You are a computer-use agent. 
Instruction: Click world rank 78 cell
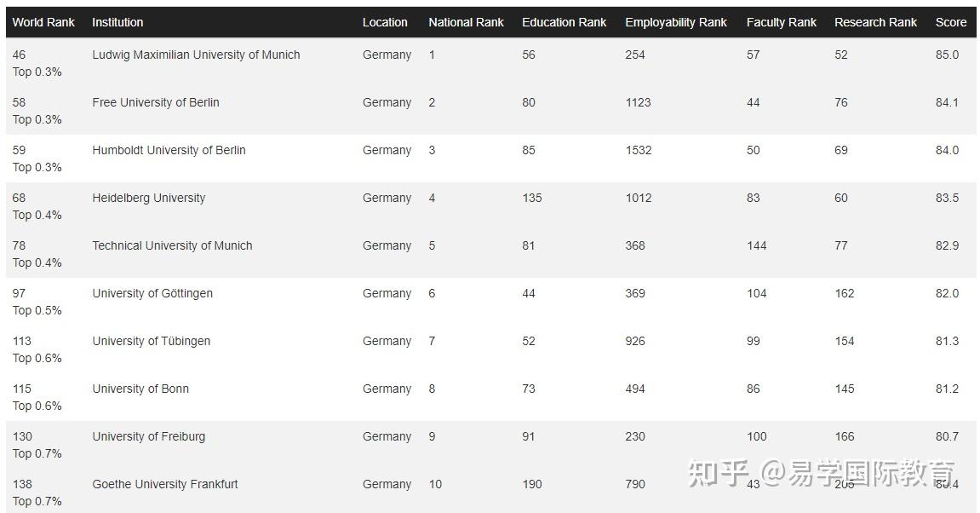click(19, 246)
